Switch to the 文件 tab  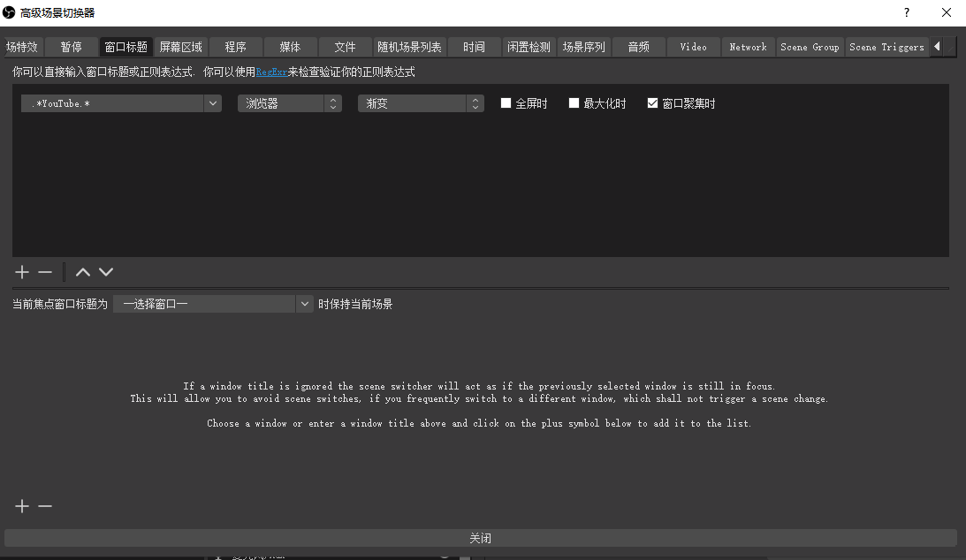coord(345,47)
